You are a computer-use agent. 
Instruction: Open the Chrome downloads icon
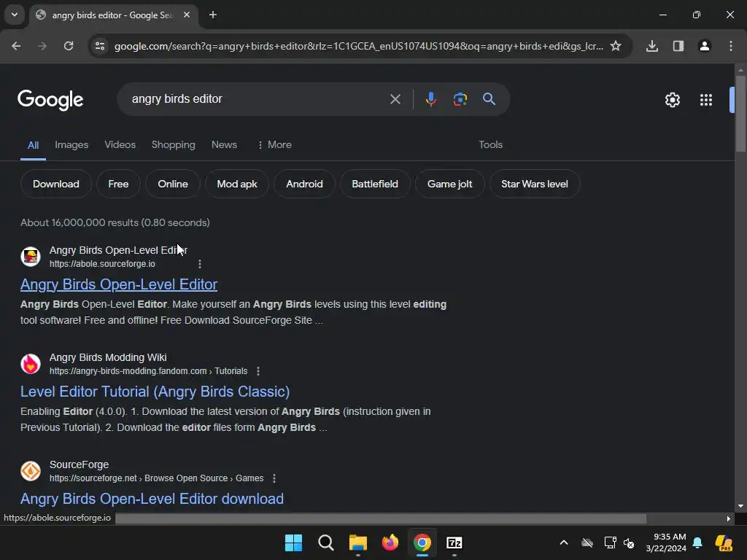tap(652, 46)
